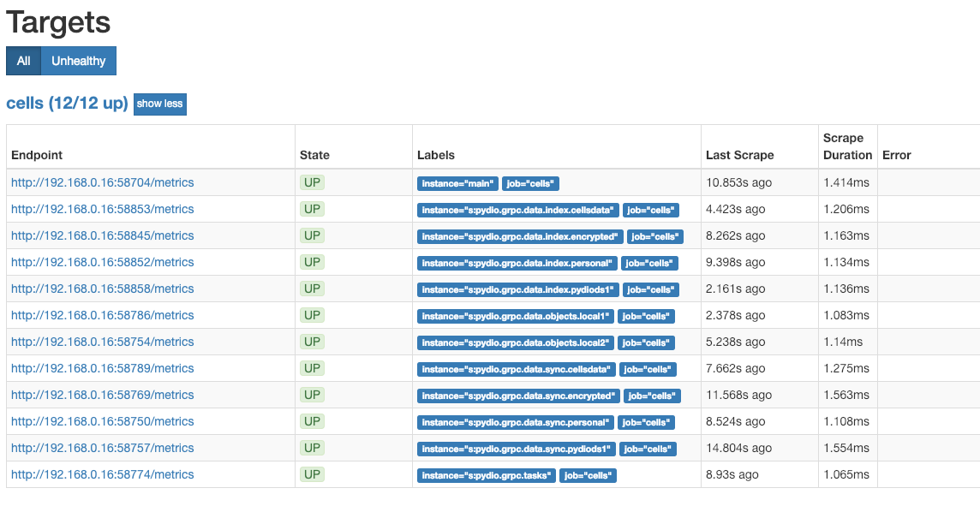This screenshot has height=506, width=980.
Task: Click the 4.423s ago last scrape value
Action: [x=736, y=209]
